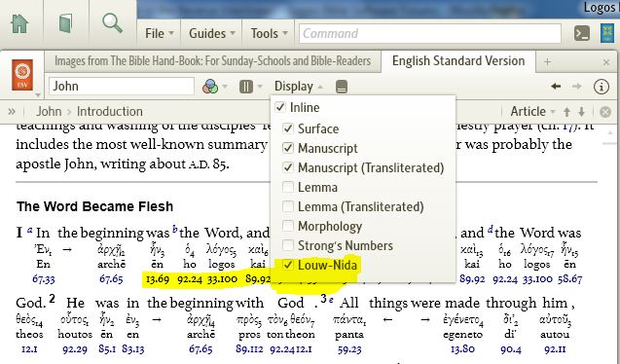Viewport: 620px width, 364px height.
Task: Open Louw-Nida number 59.23
Action: 349,349
